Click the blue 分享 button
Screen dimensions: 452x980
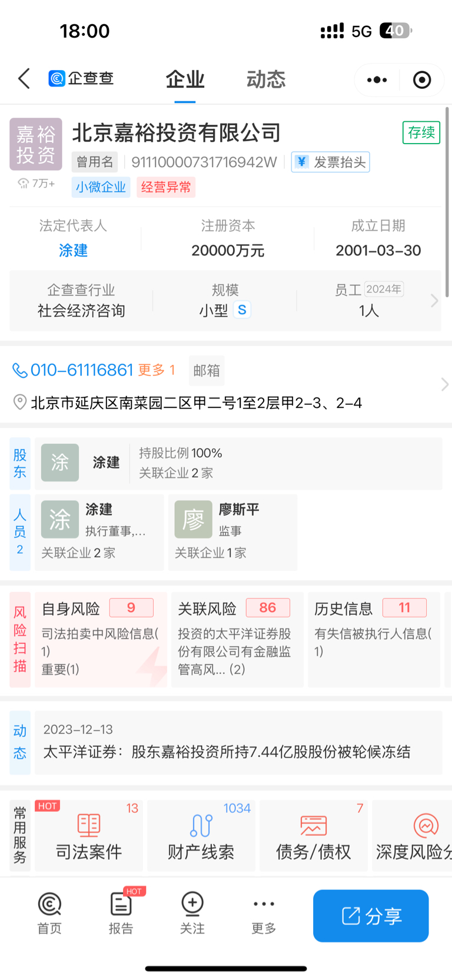pos(371,916)
